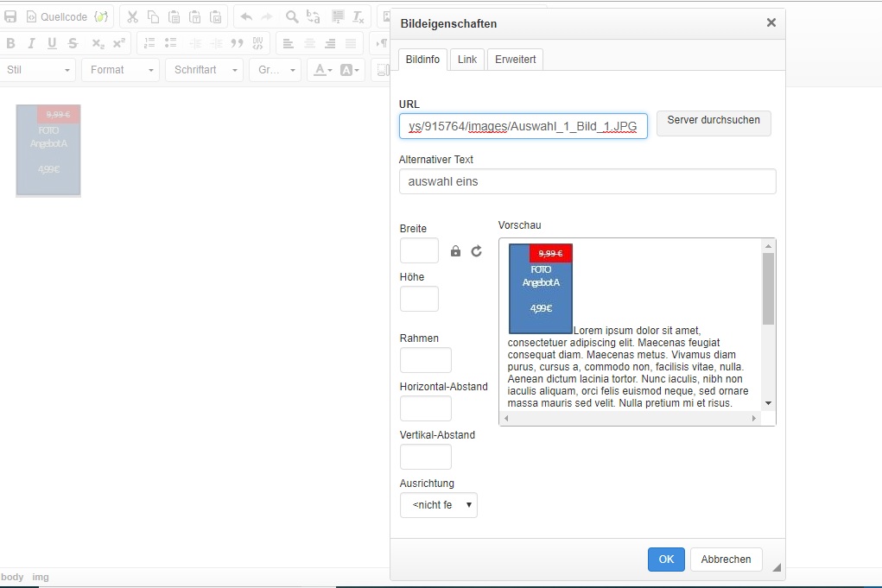Switch to the Link tab
Viewport: 882px width, 588px height.
click(467, 59)
